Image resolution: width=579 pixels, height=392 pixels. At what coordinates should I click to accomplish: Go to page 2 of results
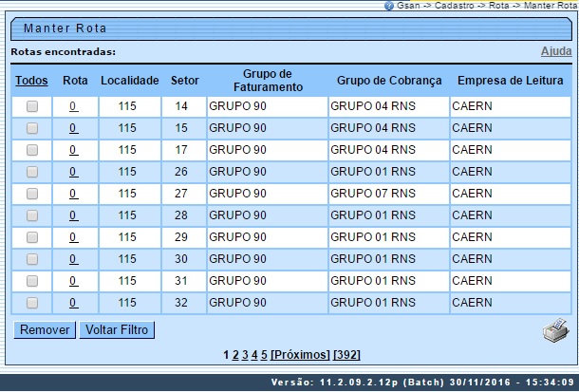pyautogui.click(x=234, y=355)
